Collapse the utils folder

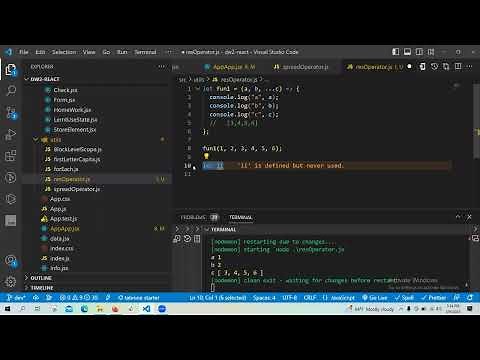[56, 140]
